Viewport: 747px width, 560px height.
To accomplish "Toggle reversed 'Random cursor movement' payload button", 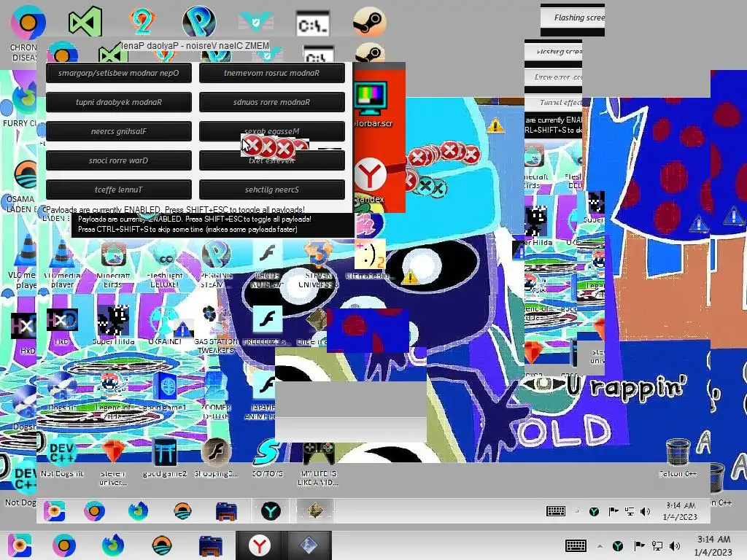I will [x=271, y=73].
